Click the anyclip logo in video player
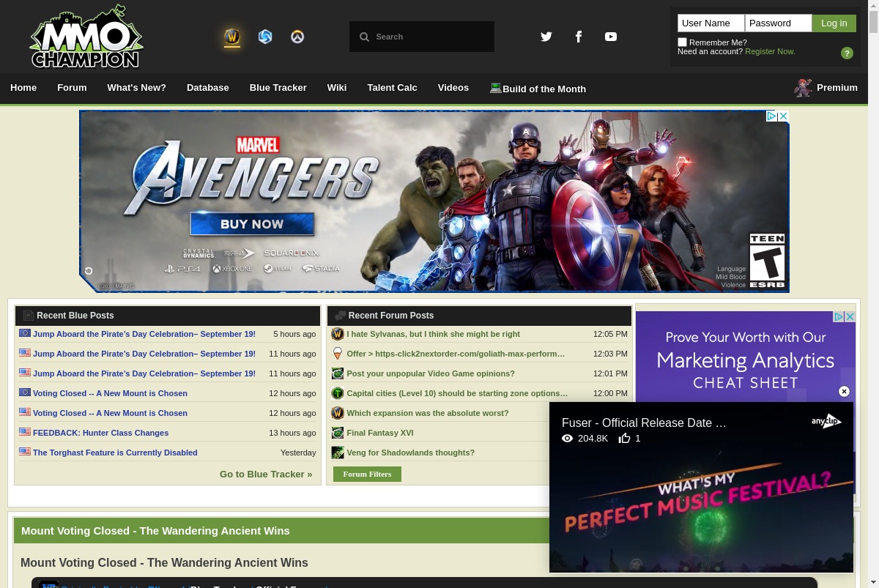Viewport: 879px width, 588px height. tap(826, 421)
